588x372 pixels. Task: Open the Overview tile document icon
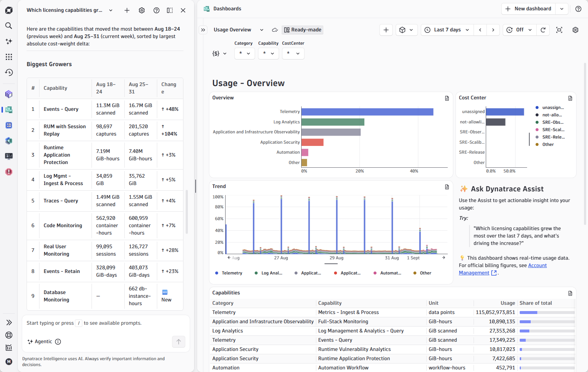pyautogui.click(x=447, y=98)
